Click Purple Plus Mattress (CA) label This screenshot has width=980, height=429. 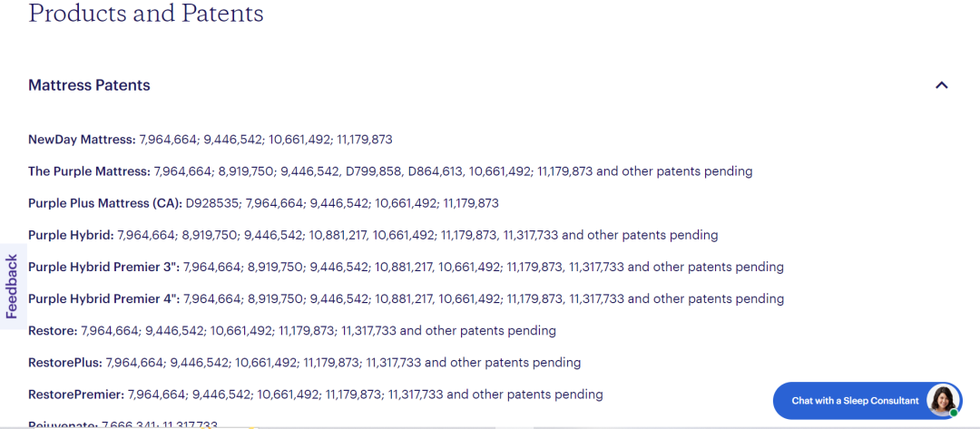pos(104,203)
